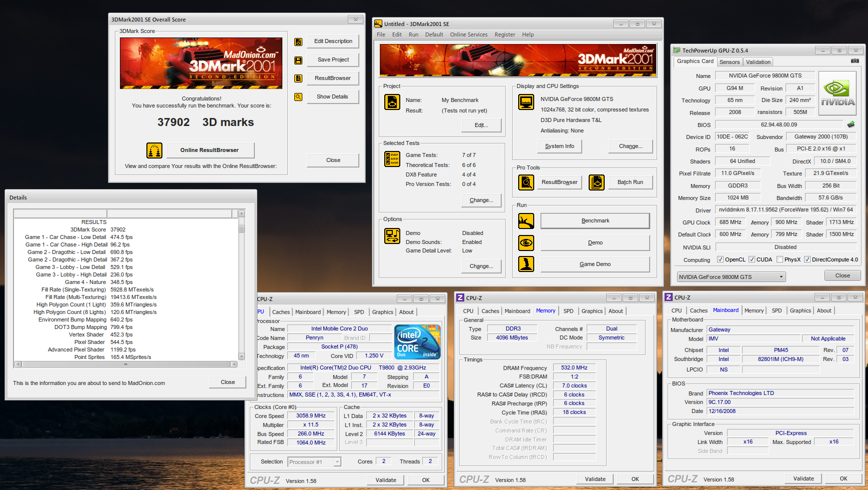868x490 pixels.
Task: Click the CPU-Z Memory window title icon
Action: (460, 297)
